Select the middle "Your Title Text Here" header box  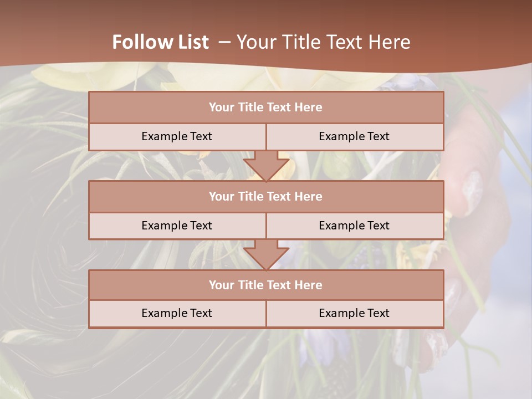(x=266, y=196)
